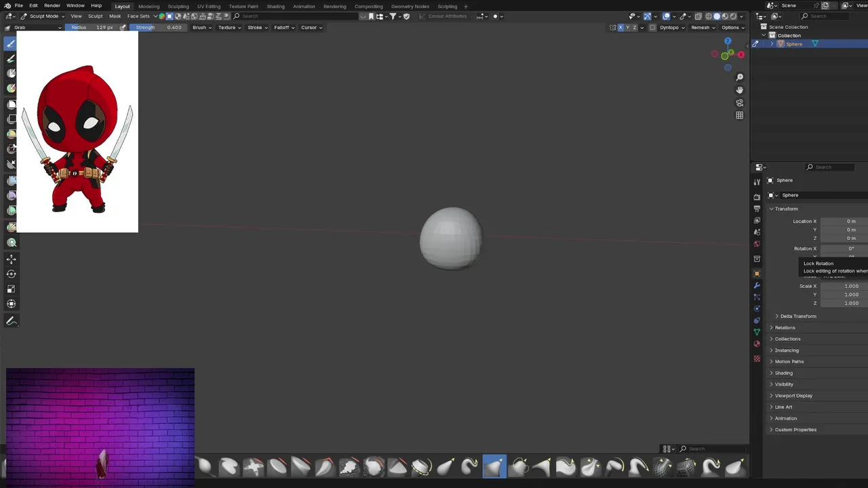Add a new workspace with plus button
Screen dimensions: 868x488
point(466,6)
